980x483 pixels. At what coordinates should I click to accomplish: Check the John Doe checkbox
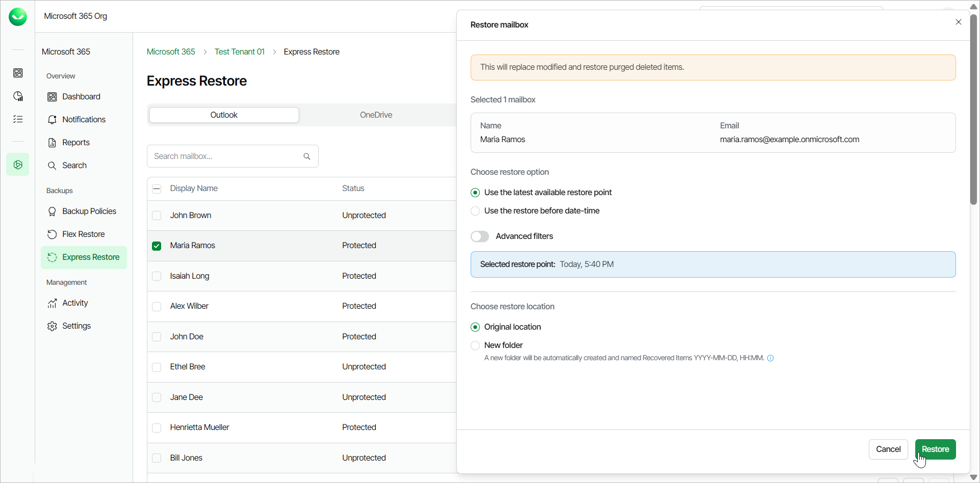tap(157, 337)
